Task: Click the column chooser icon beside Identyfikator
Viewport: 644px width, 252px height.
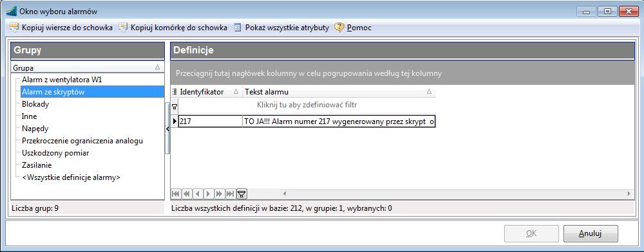Action: tap(175, 92)
